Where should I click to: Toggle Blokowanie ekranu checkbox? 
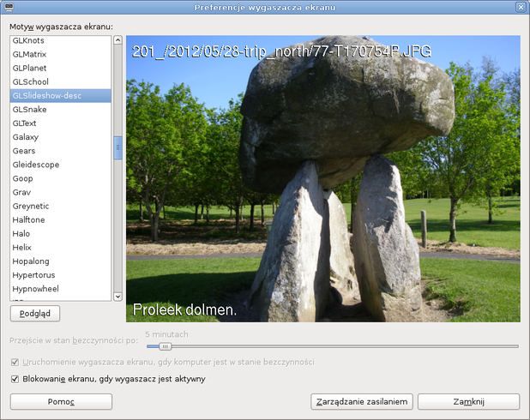tap(15, 379)
